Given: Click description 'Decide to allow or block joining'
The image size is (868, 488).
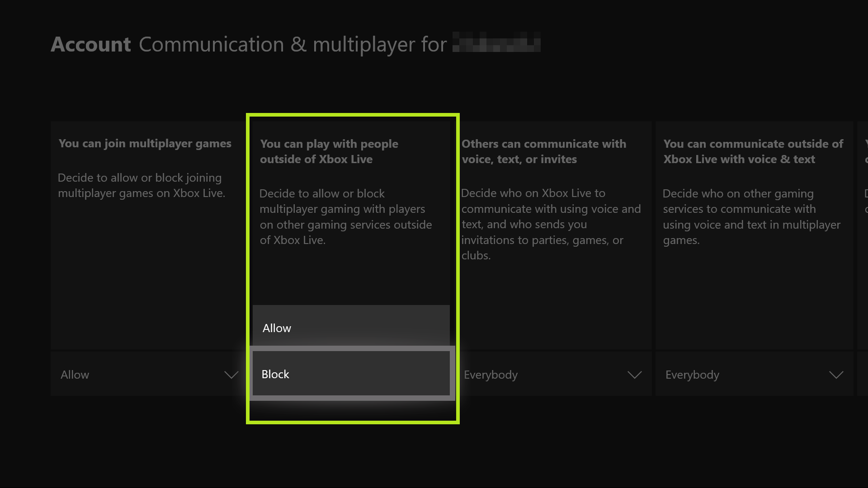Looking at the screenshot, I should [141, 185].
